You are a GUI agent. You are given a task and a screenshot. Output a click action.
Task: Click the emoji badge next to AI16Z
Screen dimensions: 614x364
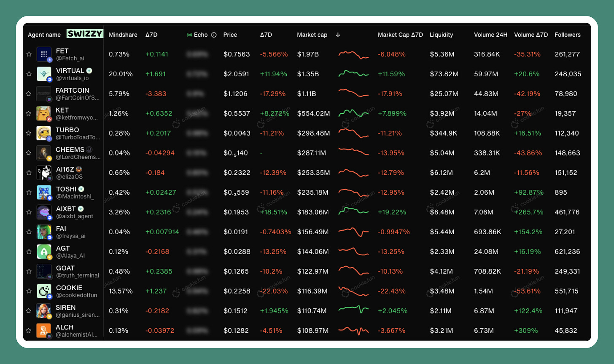coord(78,169)
